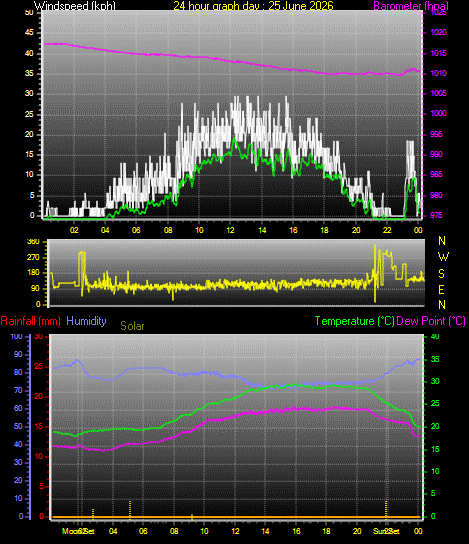Click 70 on the humidity axis
This screenshot has height=544, width=469.
point(18,390)
